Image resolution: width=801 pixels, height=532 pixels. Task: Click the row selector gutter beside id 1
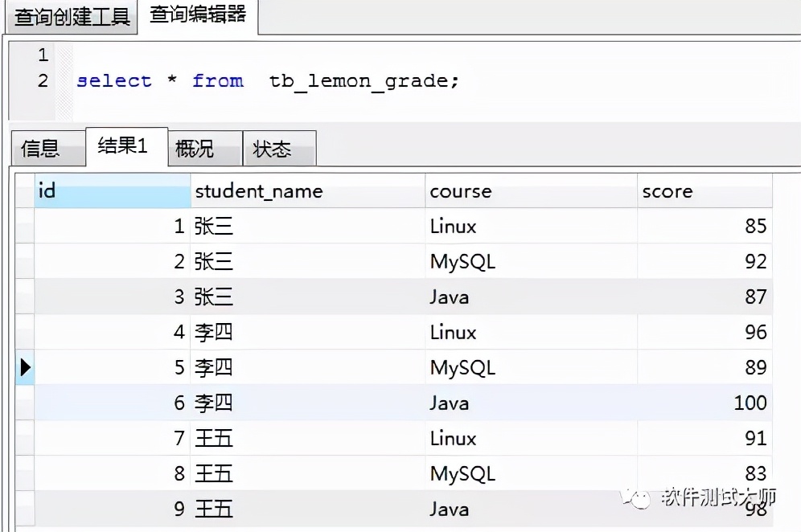(25, 227)
